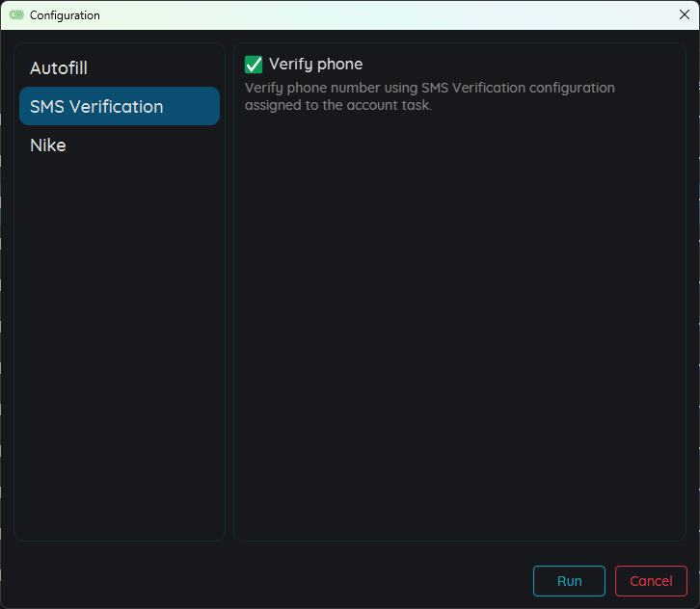Click the red Cancel button
700x609 pixels.
(651, 581)
